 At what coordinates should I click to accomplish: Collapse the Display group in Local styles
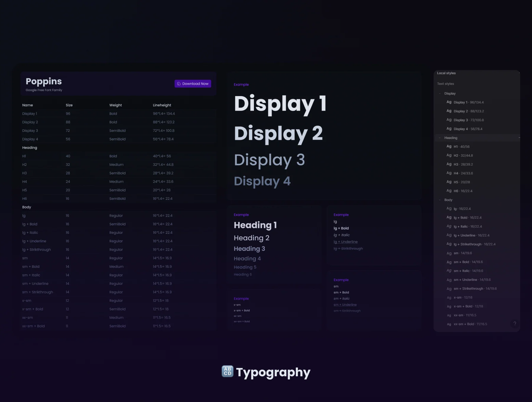[x=440, y=93]
